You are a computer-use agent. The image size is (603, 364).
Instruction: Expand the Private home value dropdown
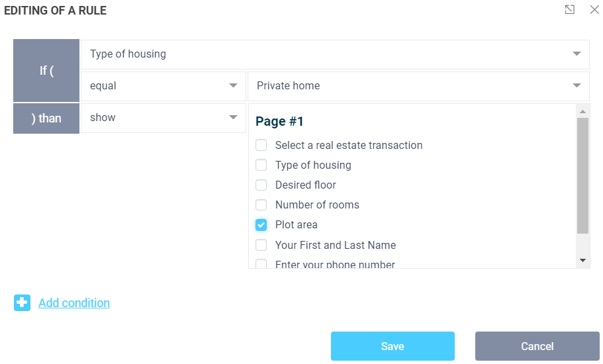coord(418,86)
